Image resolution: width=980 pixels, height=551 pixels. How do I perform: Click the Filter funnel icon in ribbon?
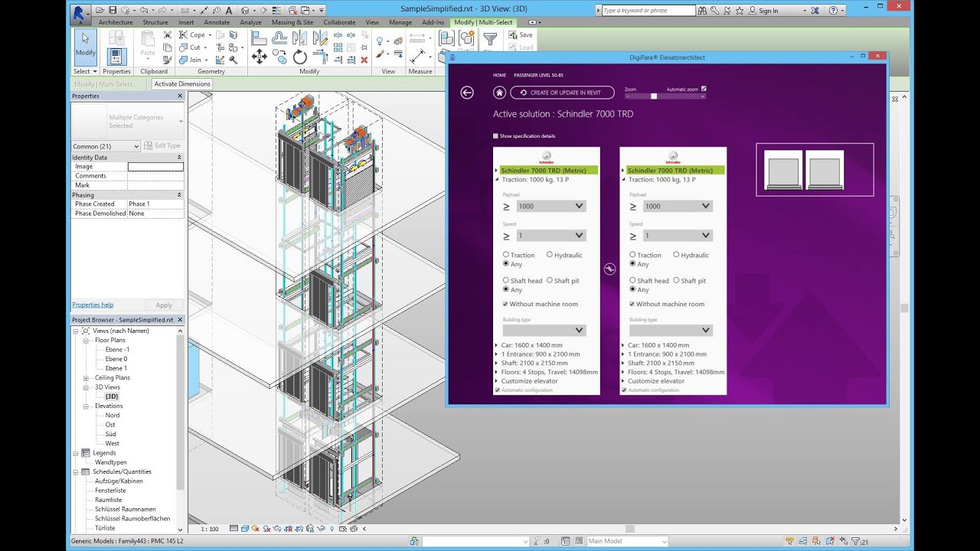pyautogui.click(x=490, y=39)
